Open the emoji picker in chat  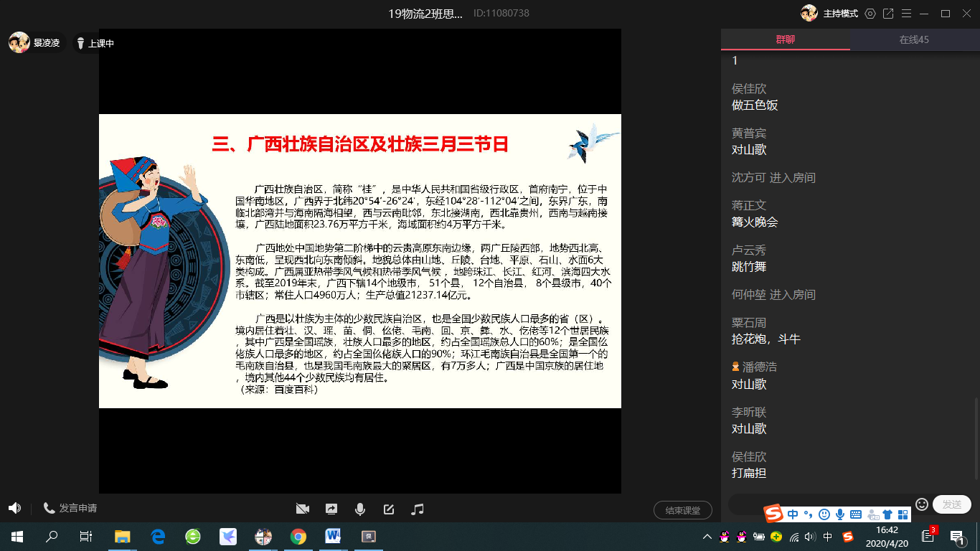pyautogui.click(x=922, y=504)
